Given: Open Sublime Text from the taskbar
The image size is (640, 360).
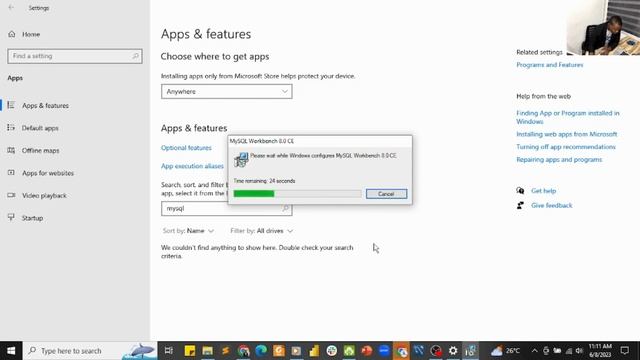Looking at the screenshot, I should [x=225, y=351].
